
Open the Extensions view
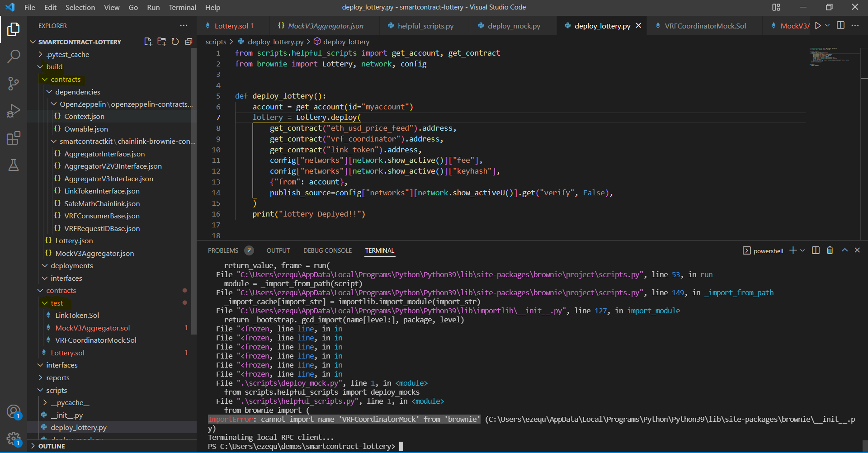tap(14, 138)
